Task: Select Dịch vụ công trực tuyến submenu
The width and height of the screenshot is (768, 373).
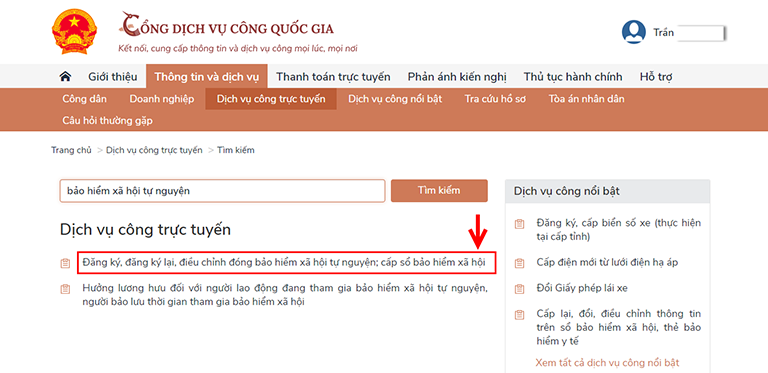Action: pyautogui.click(x=271, y=99)
